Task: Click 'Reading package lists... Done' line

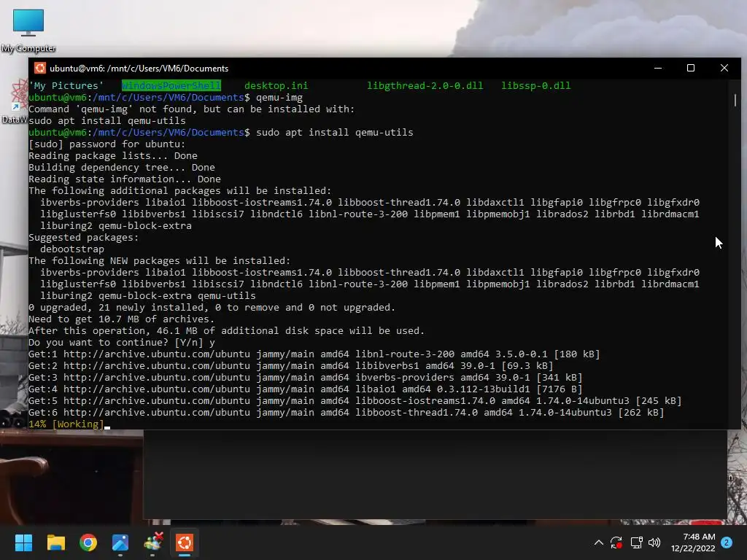Action: pyautogui.click(x=113, y=156)
